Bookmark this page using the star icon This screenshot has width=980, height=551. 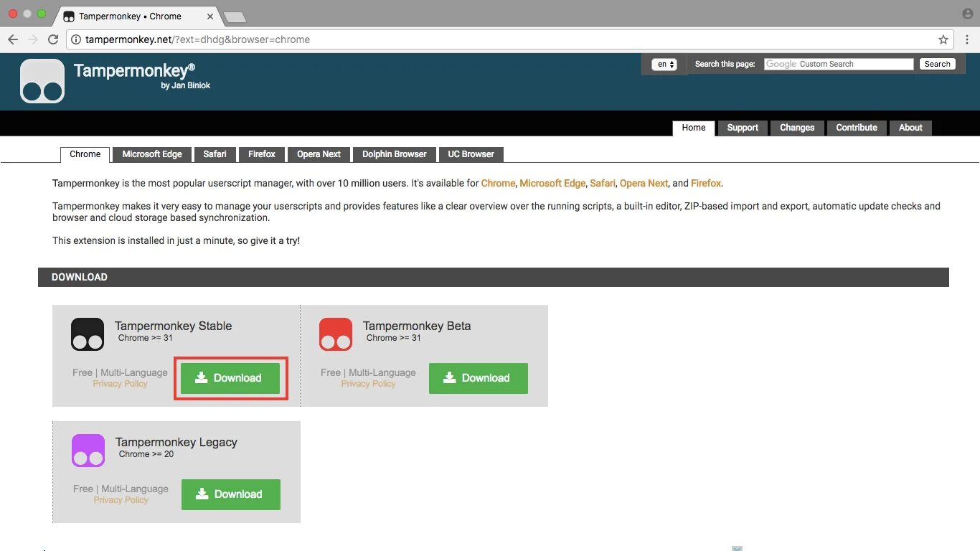click(943, 39)
